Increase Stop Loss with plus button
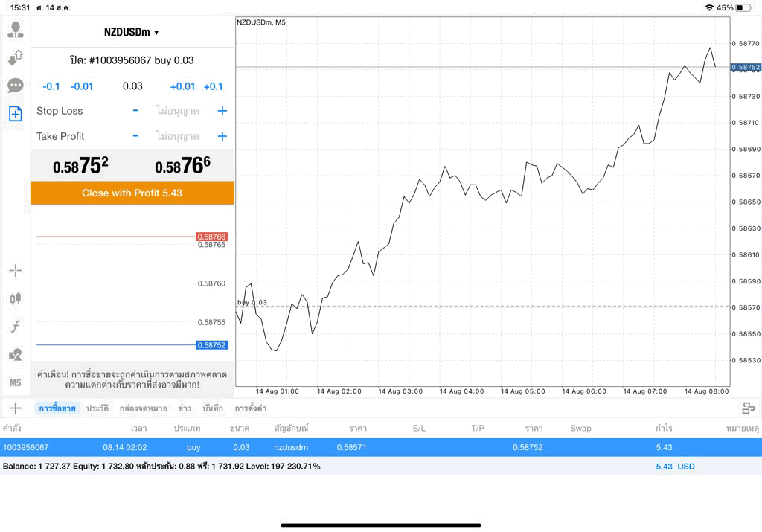762x532 pixels. click(x=222, y=111)
